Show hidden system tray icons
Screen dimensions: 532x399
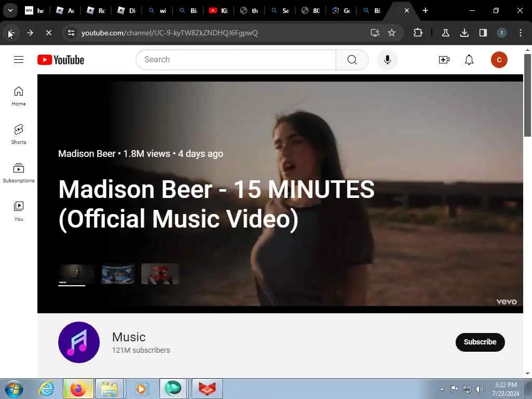click(x=442, y=389)
